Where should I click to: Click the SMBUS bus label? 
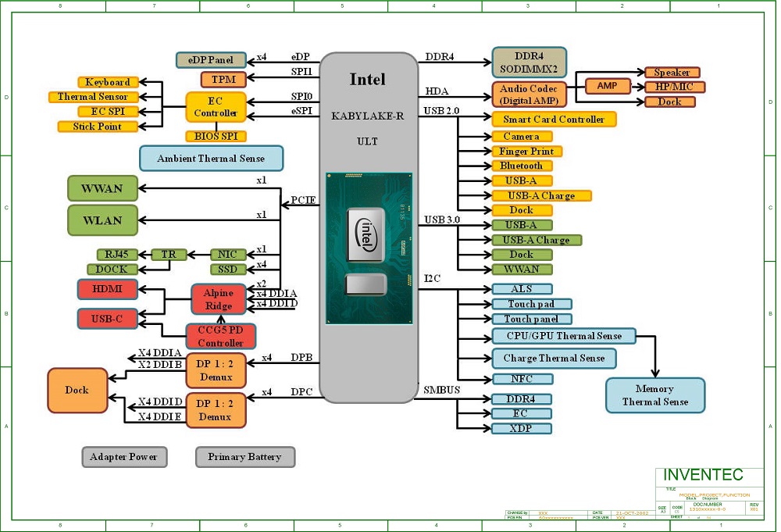click(x=442, y=390)
